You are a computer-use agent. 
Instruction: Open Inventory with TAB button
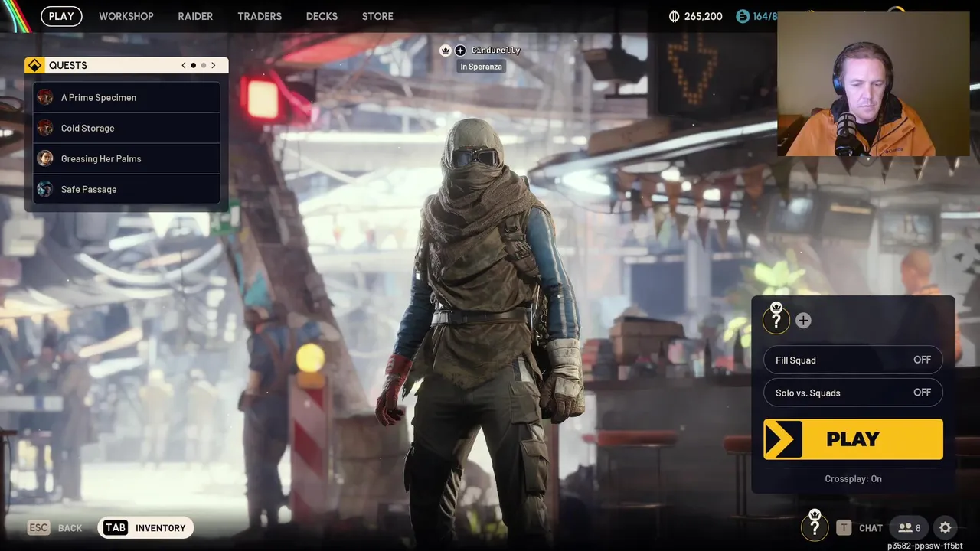tap(145, 528)
